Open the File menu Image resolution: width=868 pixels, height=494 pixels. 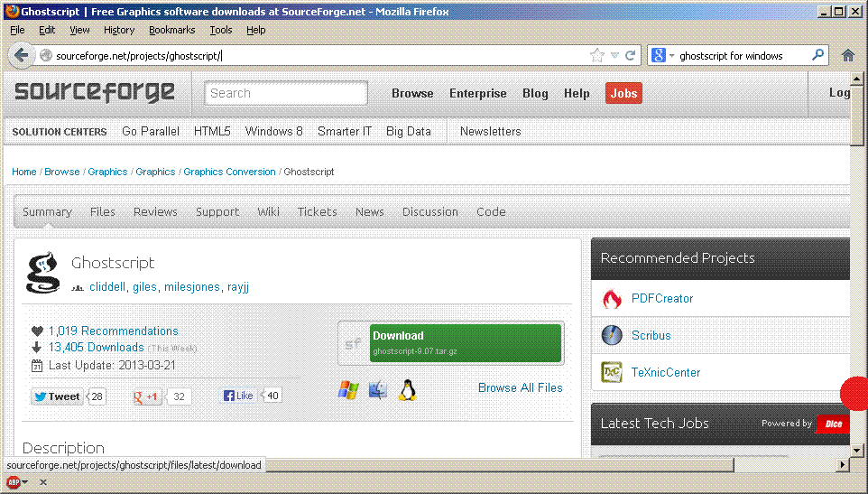pyautogui.click(x=18, y=30)
